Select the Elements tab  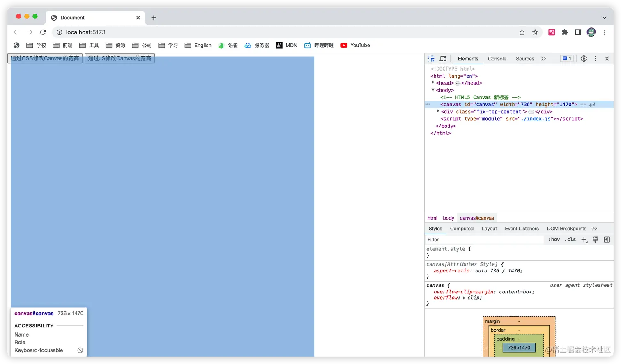(x=468, y=59)
